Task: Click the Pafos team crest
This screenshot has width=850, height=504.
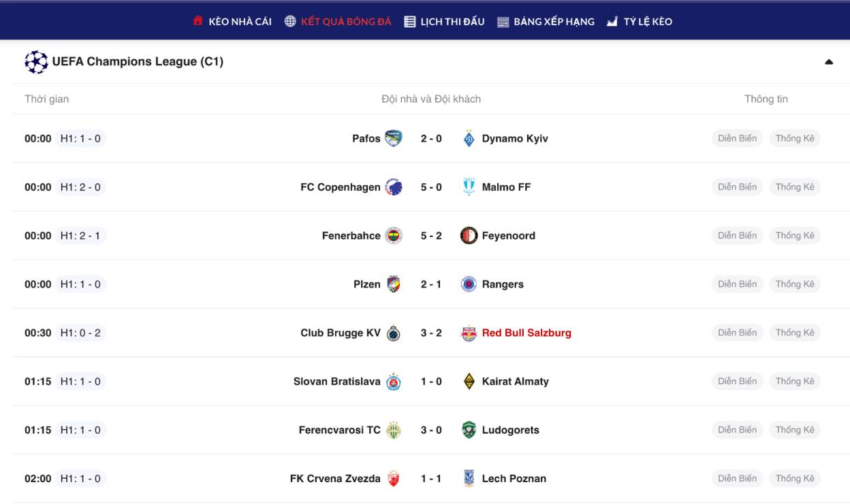Action: (393, 139)
